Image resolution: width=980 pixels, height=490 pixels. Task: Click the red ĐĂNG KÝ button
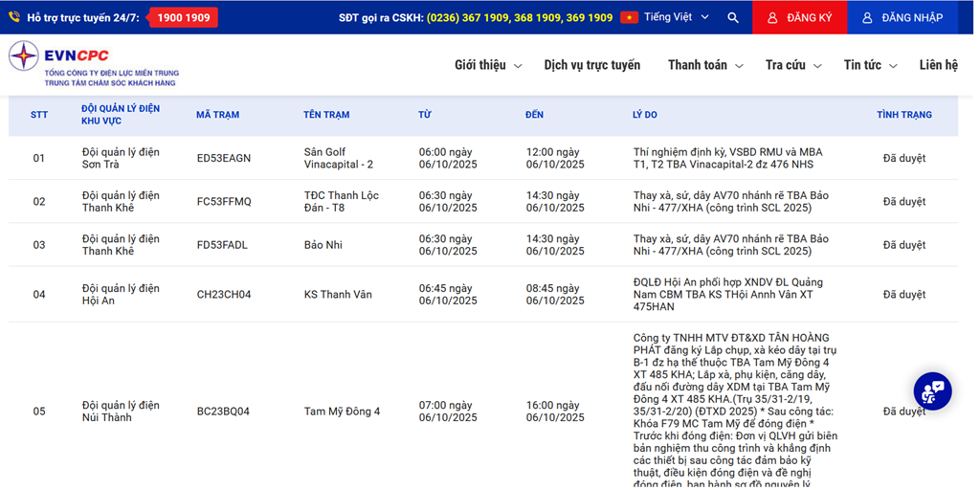point(799,17)
